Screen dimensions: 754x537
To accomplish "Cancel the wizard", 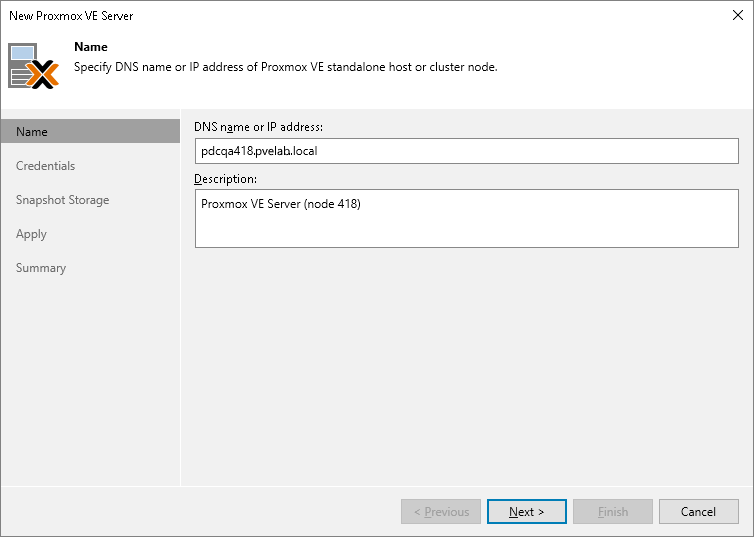I will coord(699,512).
